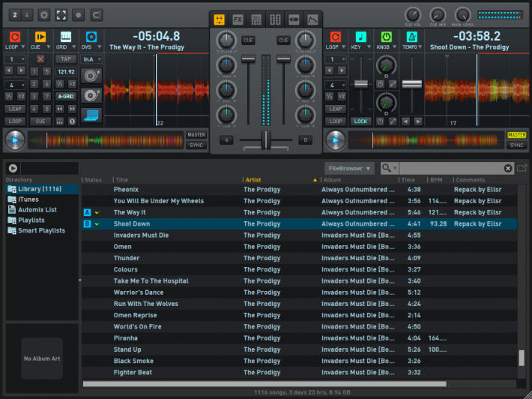Open deck A InA input dropdown
Viewport: 532px width, 399px height.
(92, 59)
